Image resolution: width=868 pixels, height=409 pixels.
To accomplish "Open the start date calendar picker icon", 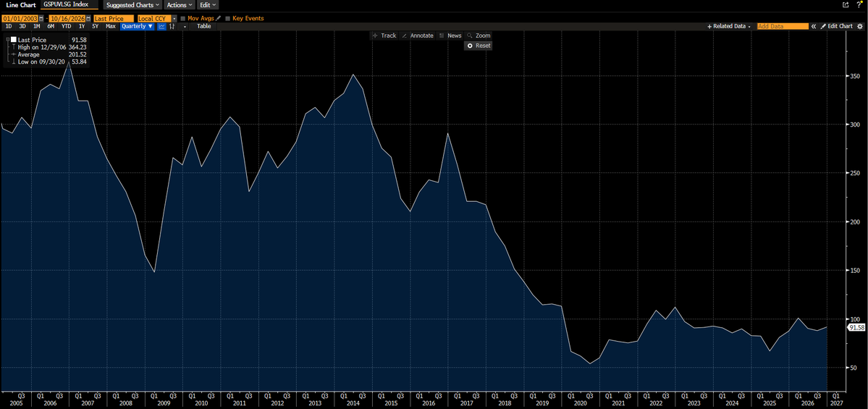I will [x=41, y=18].
